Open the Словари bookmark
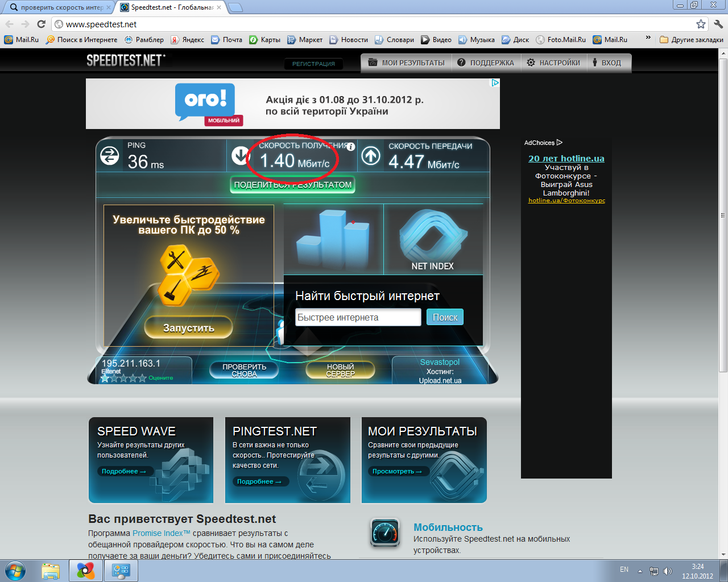This screenshot has height=582, width=728. click(x=394, y=40)
